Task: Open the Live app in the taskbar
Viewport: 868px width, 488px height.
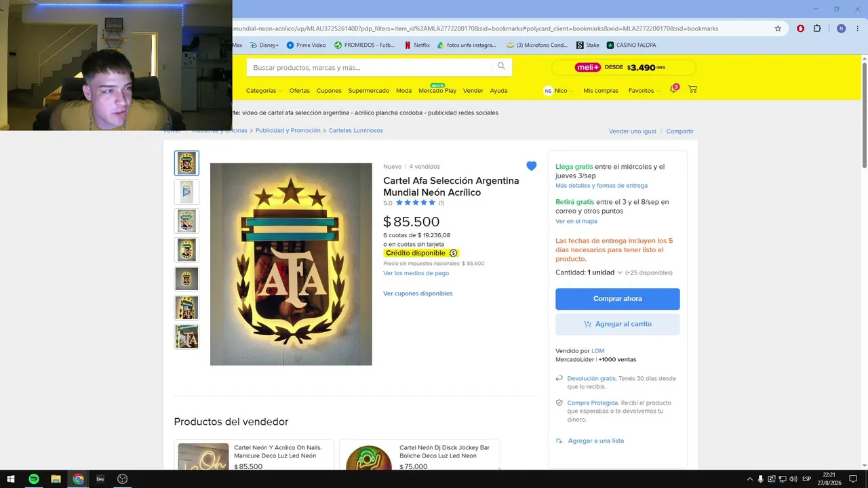Action: pyautogui.click(x=100, y=479)
